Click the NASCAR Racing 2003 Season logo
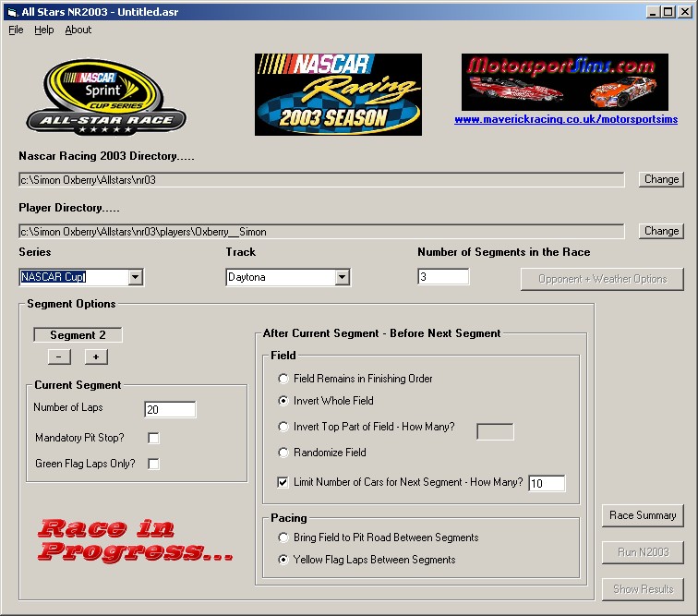The image size is (698, 616). pos(338,94)
